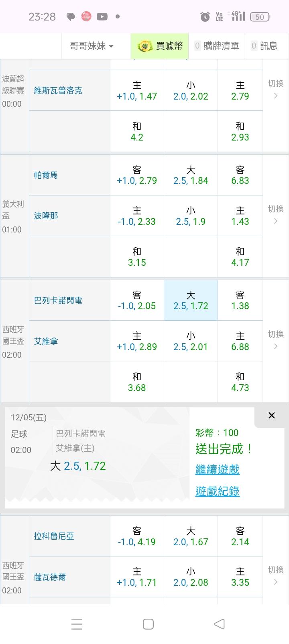Toggle the selected 大 2.5, 1.72 odds cell

[191, 300]
